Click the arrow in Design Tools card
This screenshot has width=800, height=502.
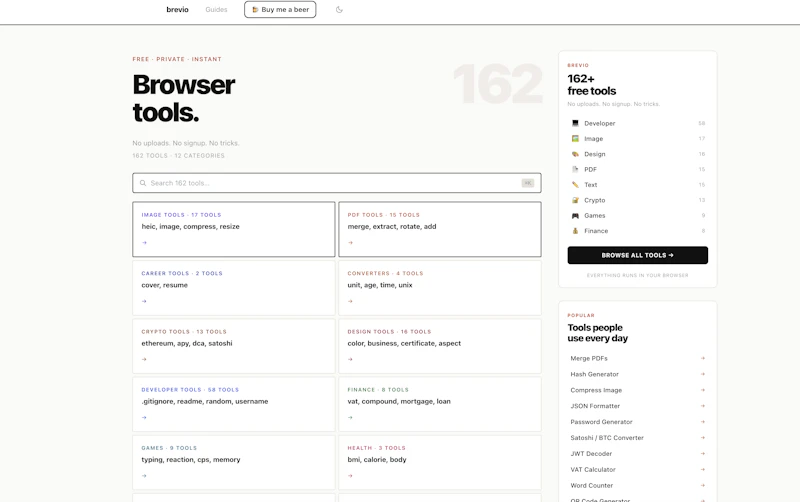pyautogui.click(x=351, y=360)
